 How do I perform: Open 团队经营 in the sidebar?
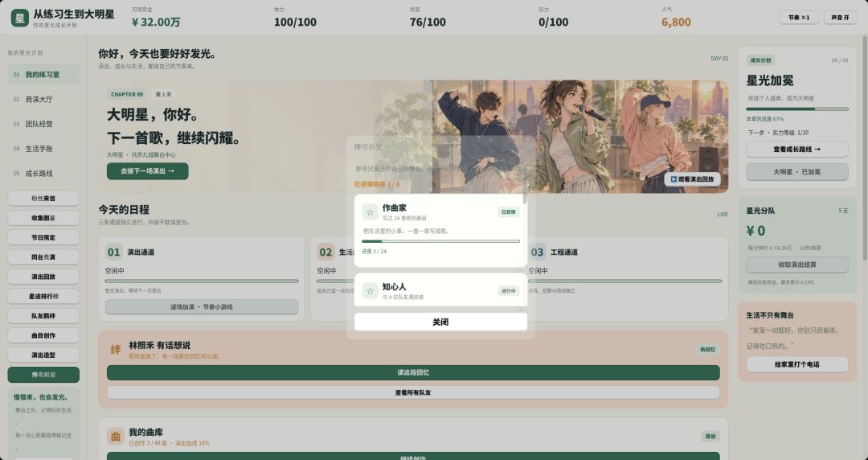point(43,124)
